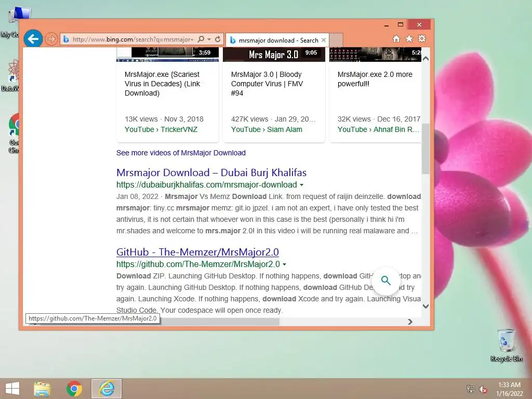This screenshot has width=532, height=399.
Task: Click the address bar search magnifier icon
Action: pyautogui.click(x=201, y=39)
